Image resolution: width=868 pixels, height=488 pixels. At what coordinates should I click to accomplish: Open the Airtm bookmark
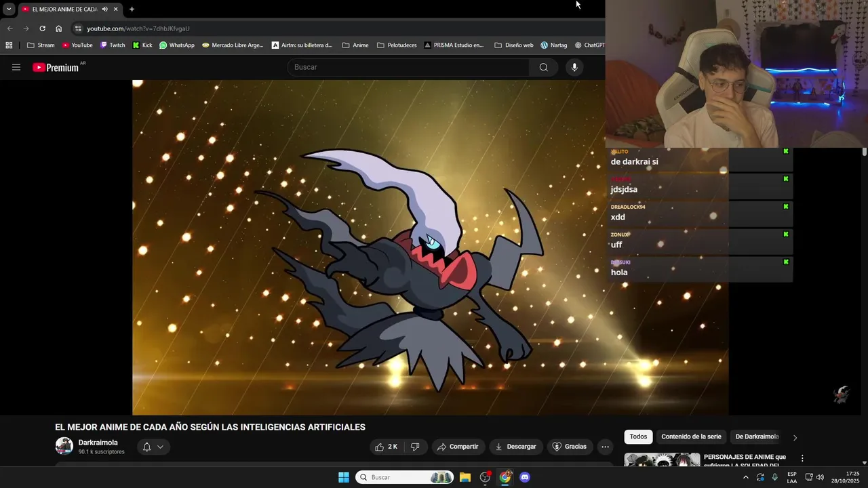[x=302, y=45]
